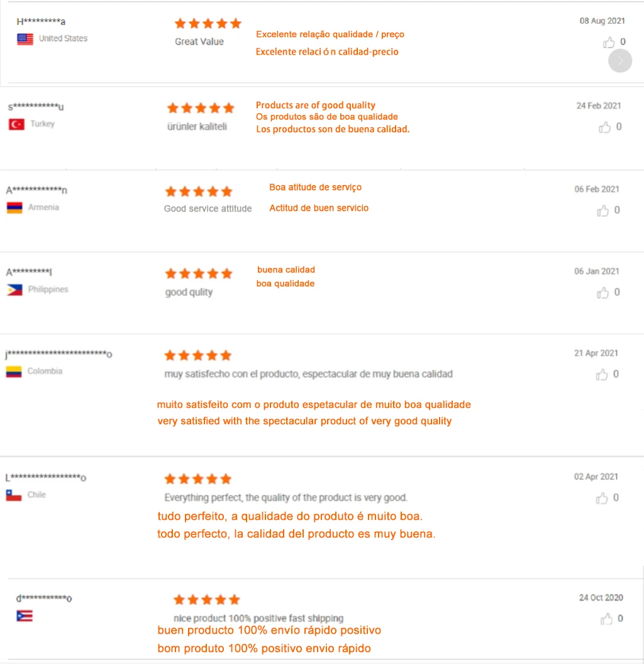Click thumbs-up on the Turkey reviewer's feedback
644x664 pixels.
[604, 127]
